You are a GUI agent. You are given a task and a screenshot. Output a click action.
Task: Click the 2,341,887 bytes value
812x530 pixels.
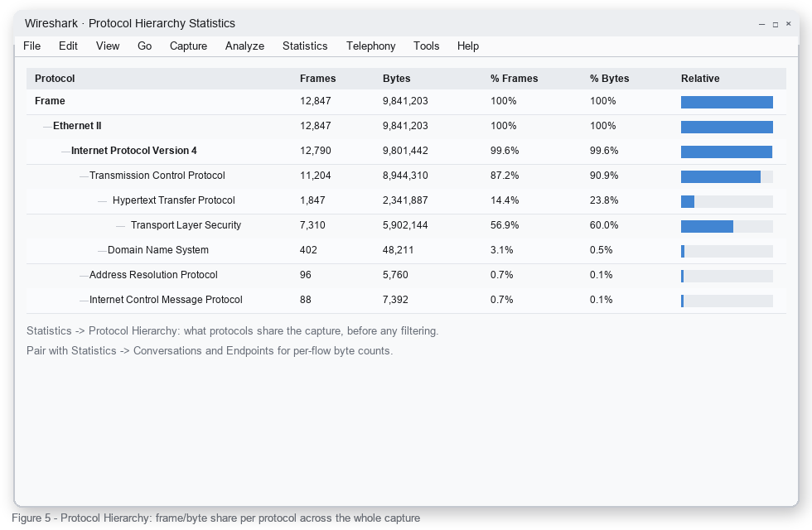405,200
